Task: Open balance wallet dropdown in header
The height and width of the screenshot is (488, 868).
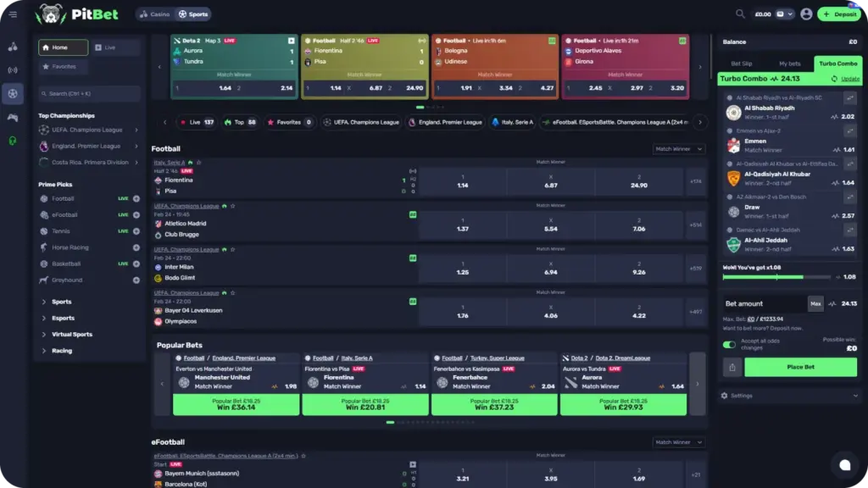Action: 784,14
